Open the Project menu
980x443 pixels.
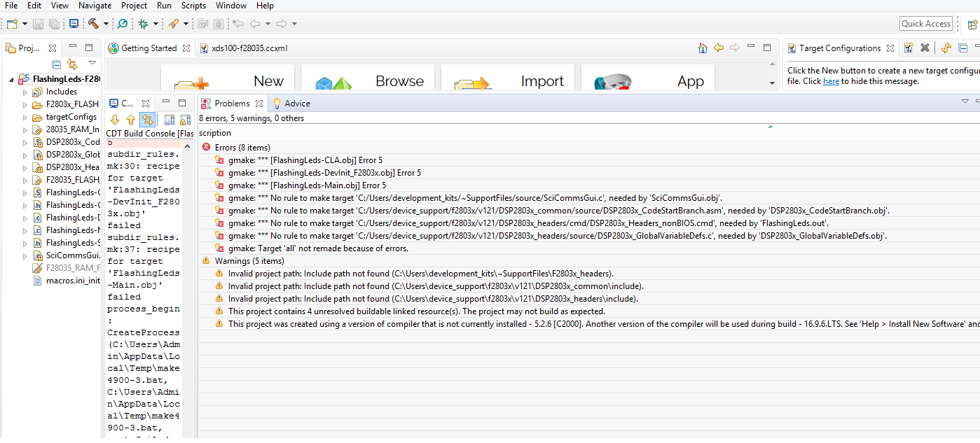[134, 6]
